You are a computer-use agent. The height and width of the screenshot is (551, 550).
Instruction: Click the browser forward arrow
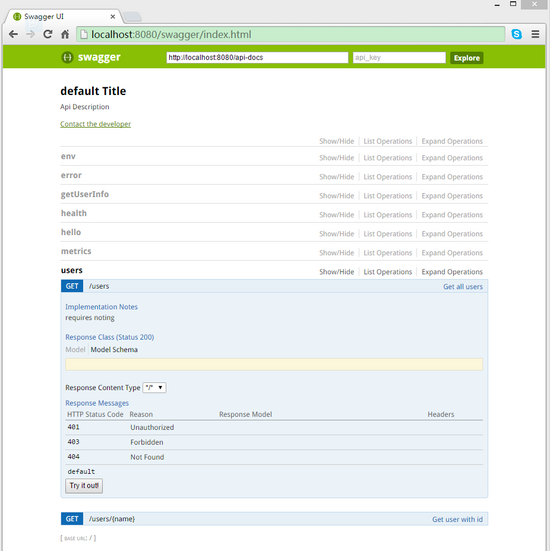pyautogui.click(x=31, y=34)
